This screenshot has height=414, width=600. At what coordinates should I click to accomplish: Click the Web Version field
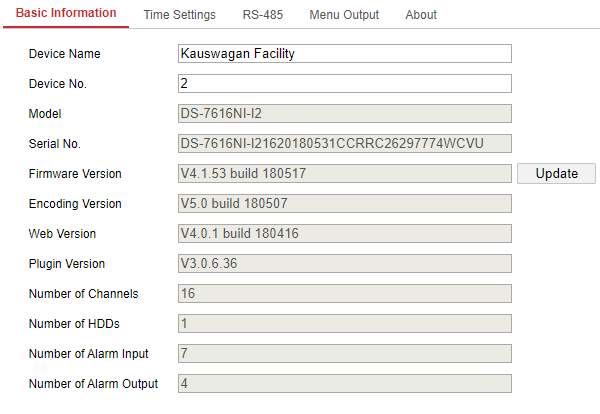pos(344,234)
